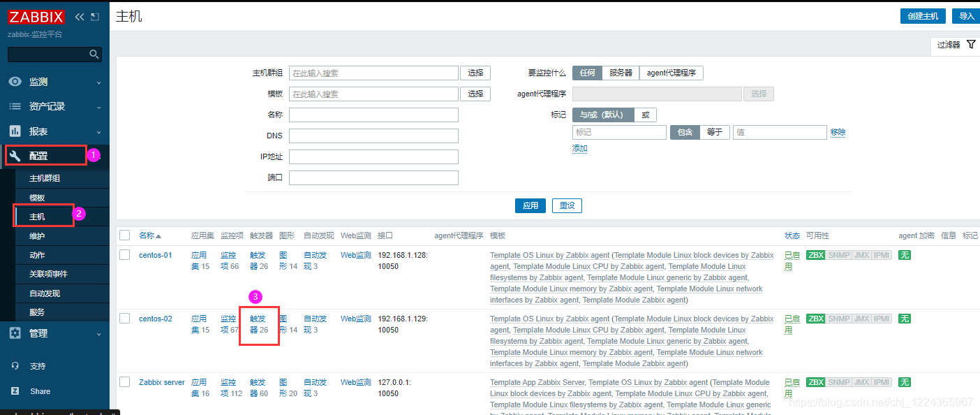
Task: Switch 要监控什么 filter to 服务器
Action: point(620,73)
